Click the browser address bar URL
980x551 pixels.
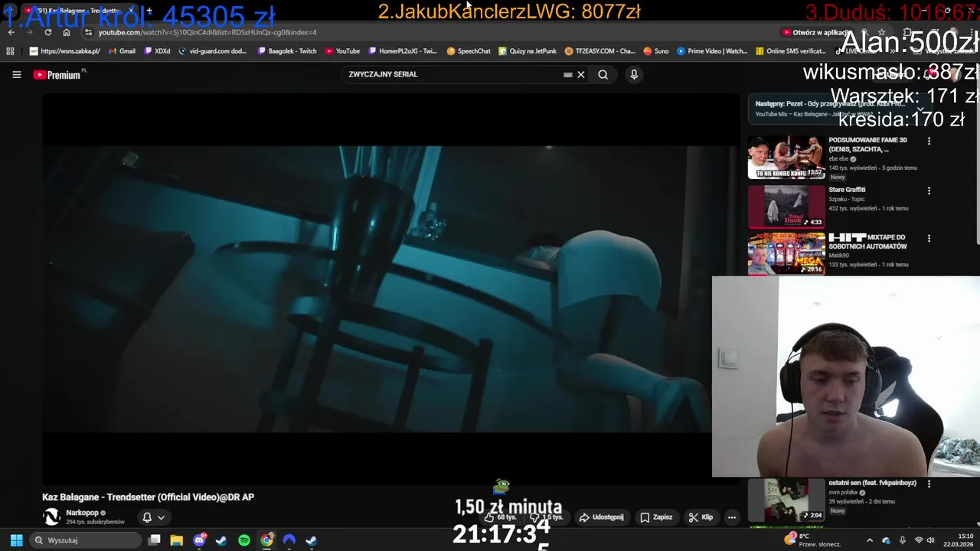(207, 32)
